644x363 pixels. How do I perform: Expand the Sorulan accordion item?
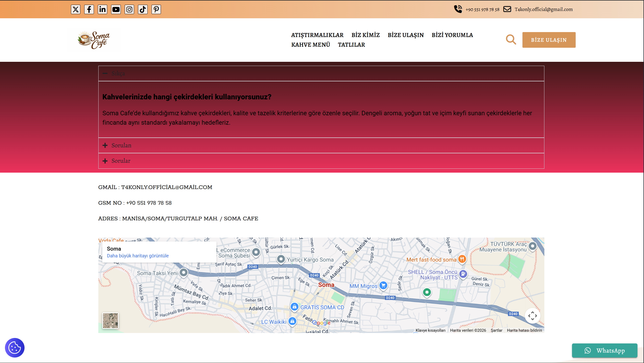121,146
